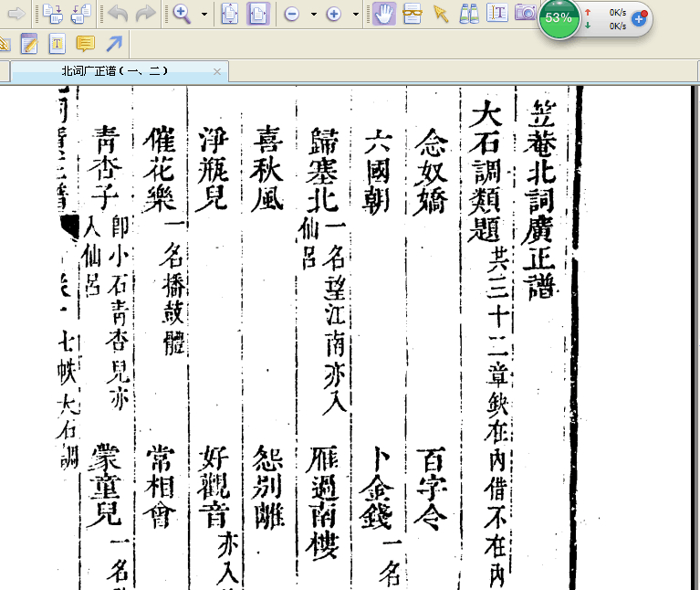The height and width of the screenshot is (590, 700).
Task: Open the zoom out dropdown arrow
Action: [x=313, y=15]
